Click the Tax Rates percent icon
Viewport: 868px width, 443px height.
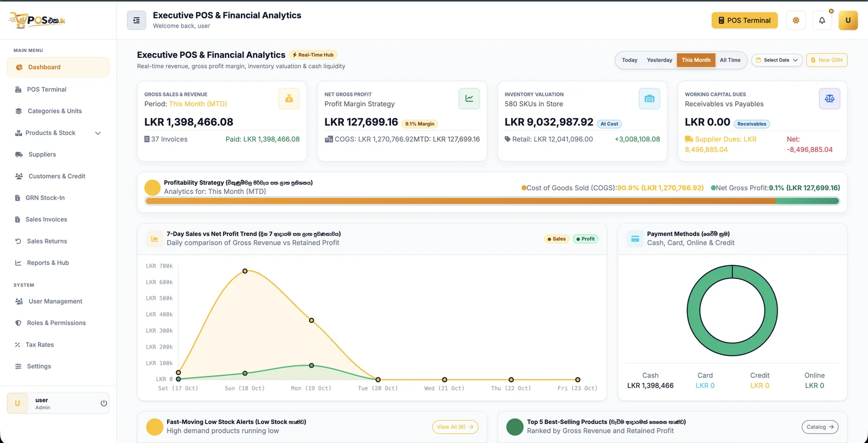17,345
